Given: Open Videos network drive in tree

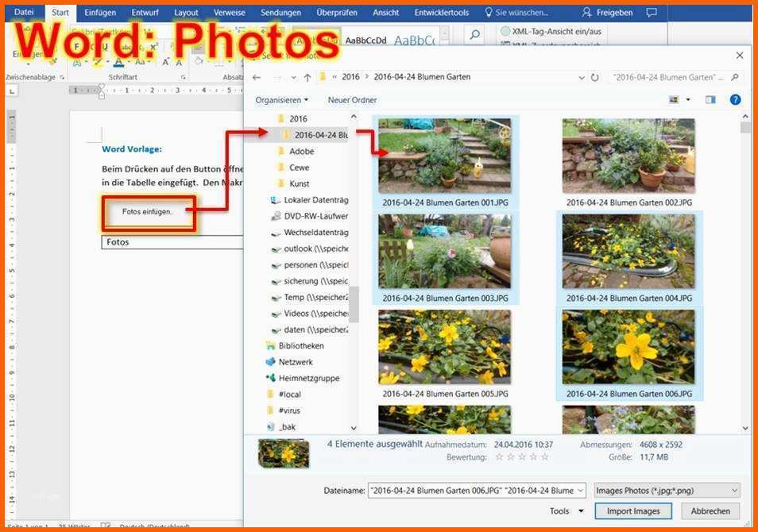Looking at the screenshot, I should tap(309, 314).
